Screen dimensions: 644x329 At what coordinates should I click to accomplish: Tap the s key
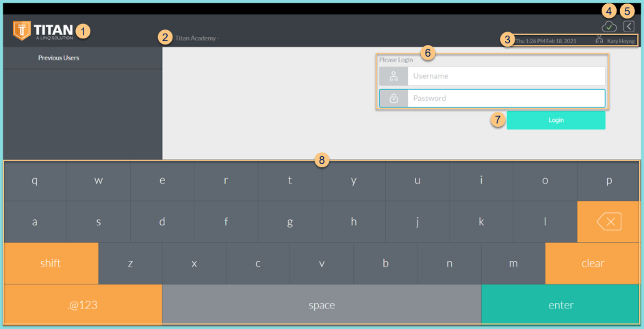coord(99,221)
